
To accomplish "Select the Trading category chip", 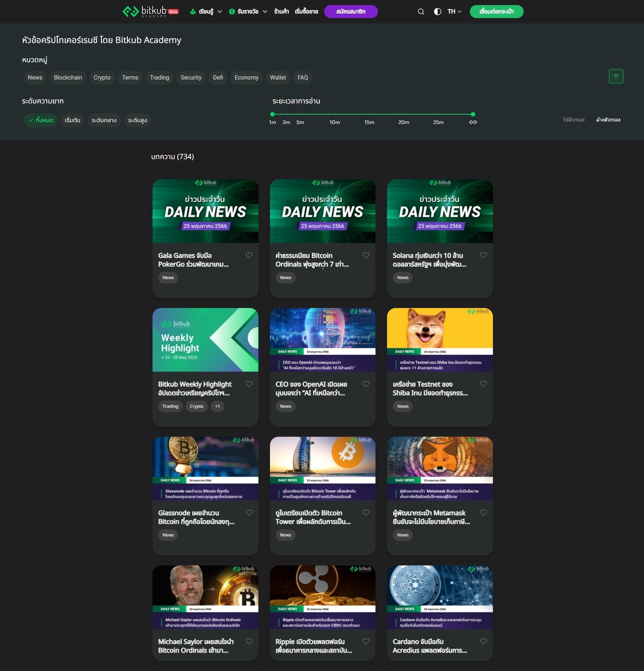I will coord(159,78).
